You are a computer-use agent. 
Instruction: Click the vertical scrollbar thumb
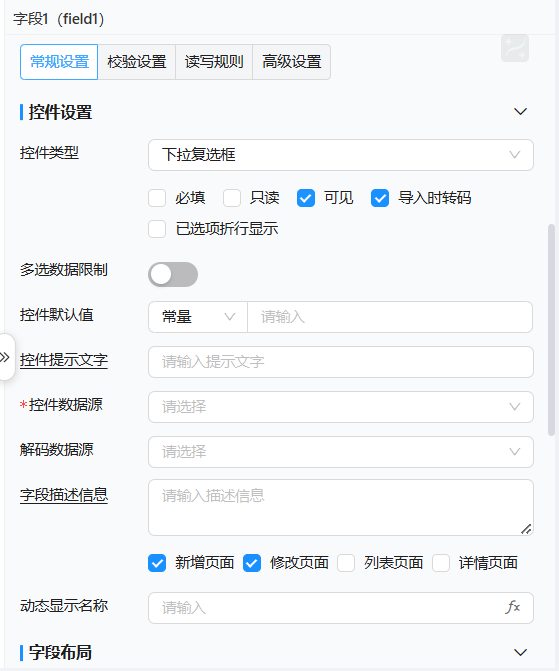(551, 330)
